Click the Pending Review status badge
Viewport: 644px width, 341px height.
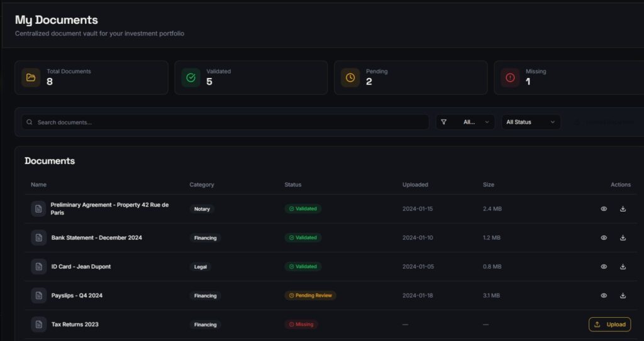(x=311, y=295)
